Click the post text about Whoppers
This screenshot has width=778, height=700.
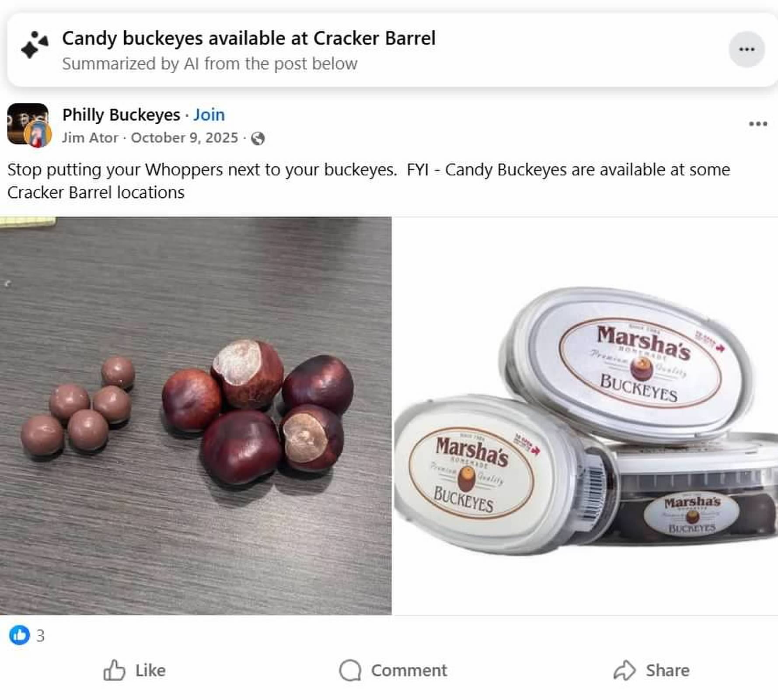pos(369,181)
